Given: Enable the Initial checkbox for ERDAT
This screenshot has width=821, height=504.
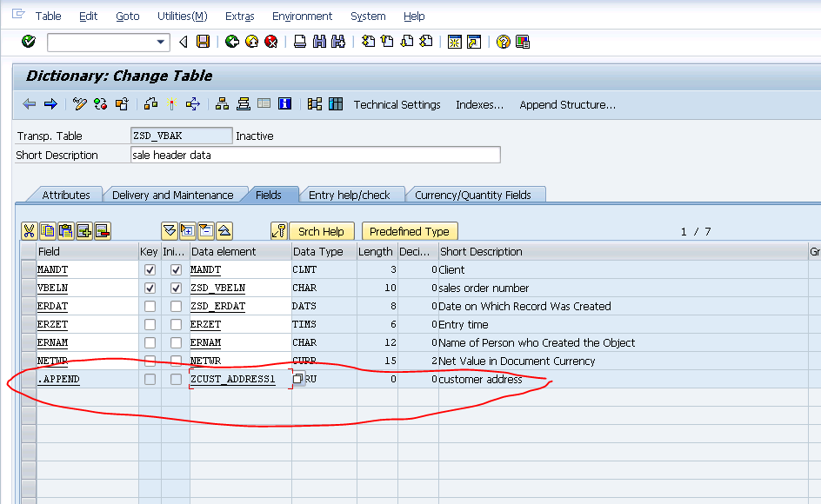Looking at the screenshot, I should point(175,306).
